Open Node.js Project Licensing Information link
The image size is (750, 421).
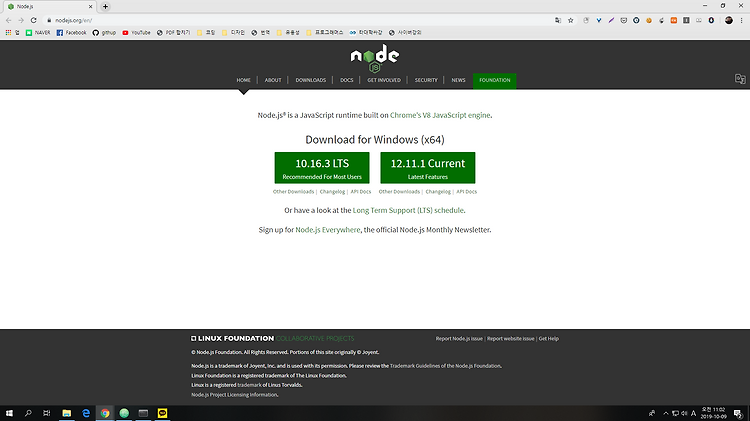[234, 395]
